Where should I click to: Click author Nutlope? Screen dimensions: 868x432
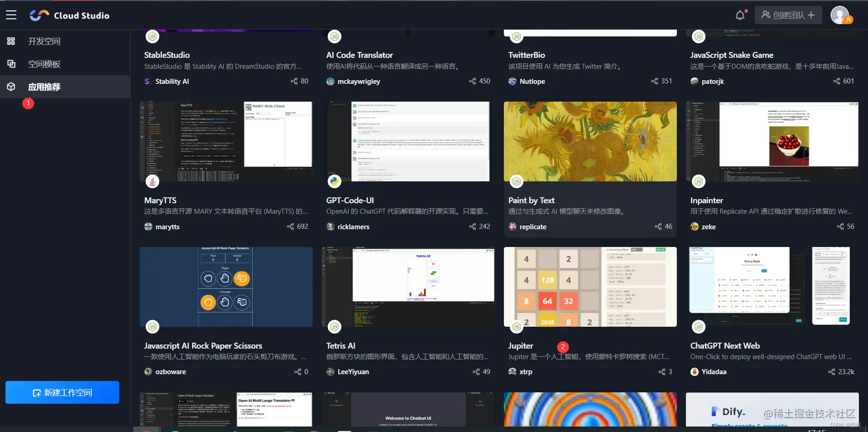(x=532, y=82)
